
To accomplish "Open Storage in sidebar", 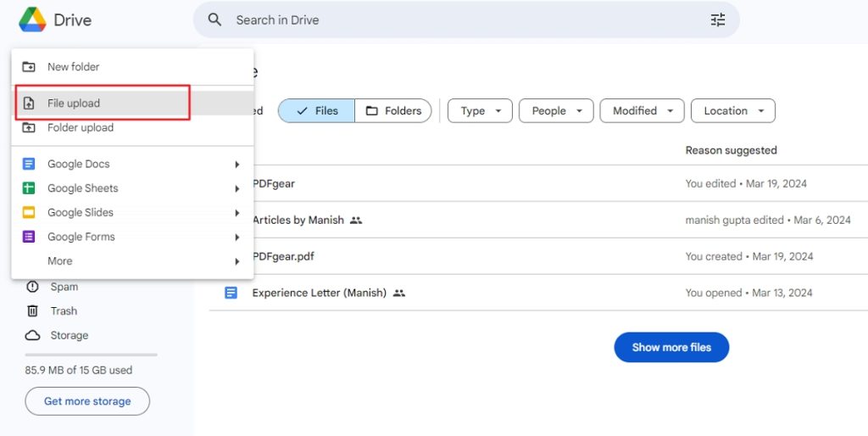I will coord(70,336).
